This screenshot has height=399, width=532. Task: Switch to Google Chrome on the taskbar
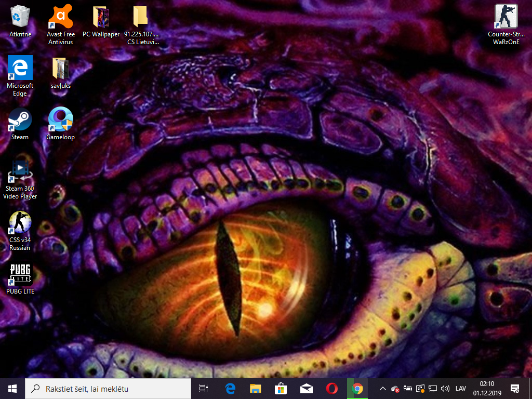357,389
